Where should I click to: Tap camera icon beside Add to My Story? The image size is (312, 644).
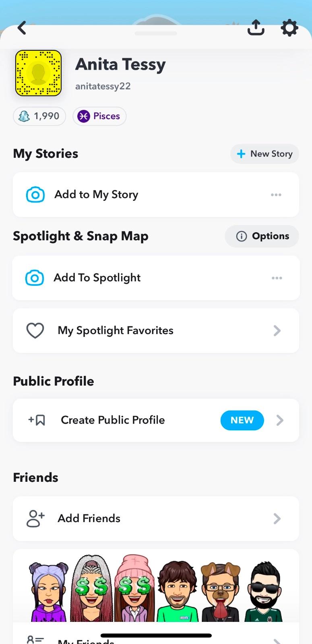click(35, 195)
